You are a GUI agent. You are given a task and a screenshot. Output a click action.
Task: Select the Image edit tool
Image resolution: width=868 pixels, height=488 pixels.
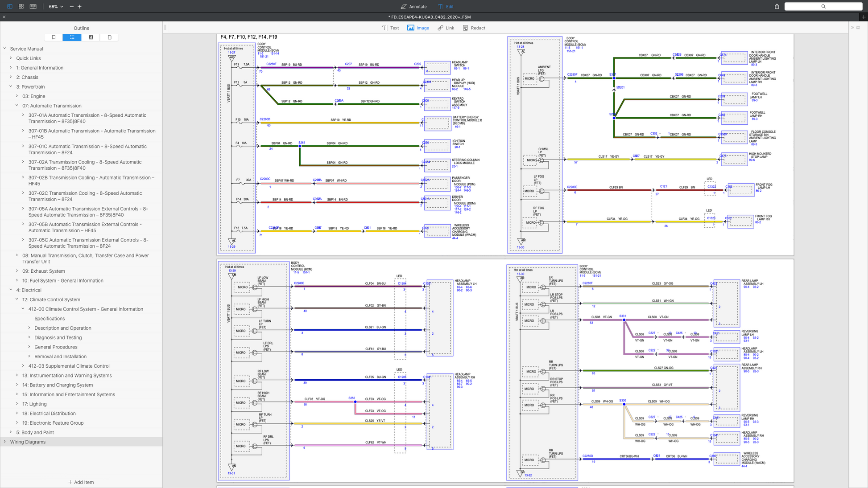click(x=418, y=28)
